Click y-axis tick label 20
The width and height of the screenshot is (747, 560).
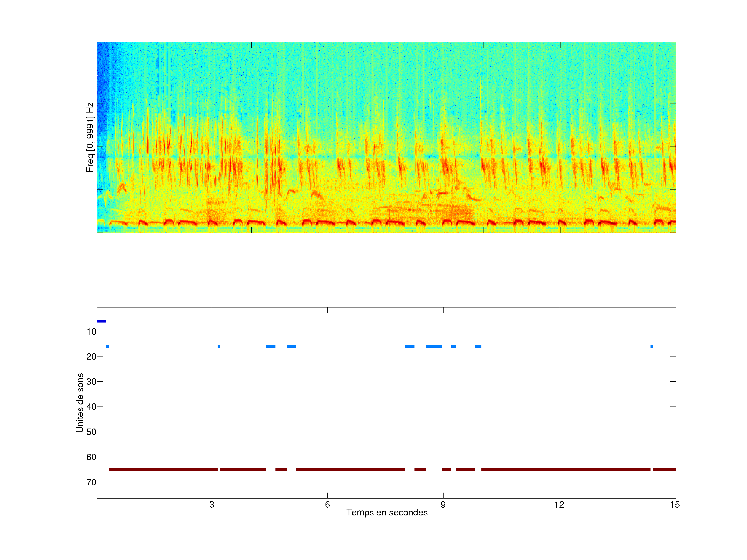[91, 356]
